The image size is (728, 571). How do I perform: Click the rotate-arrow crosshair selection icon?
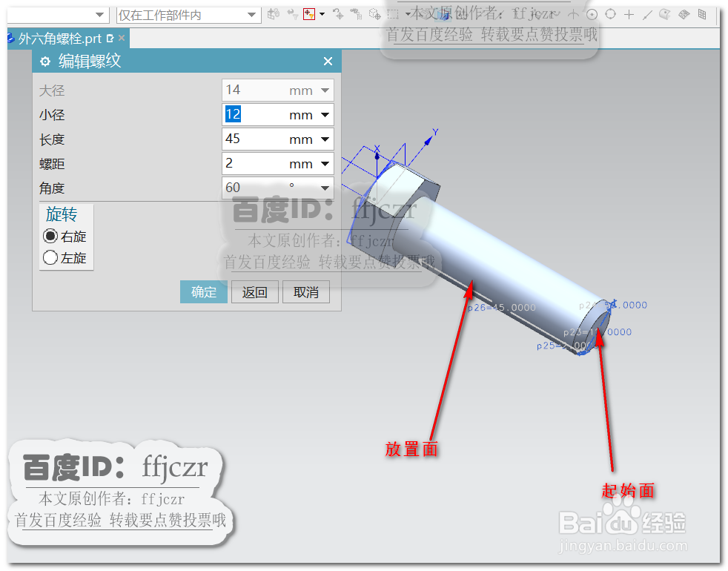point(338,14)
